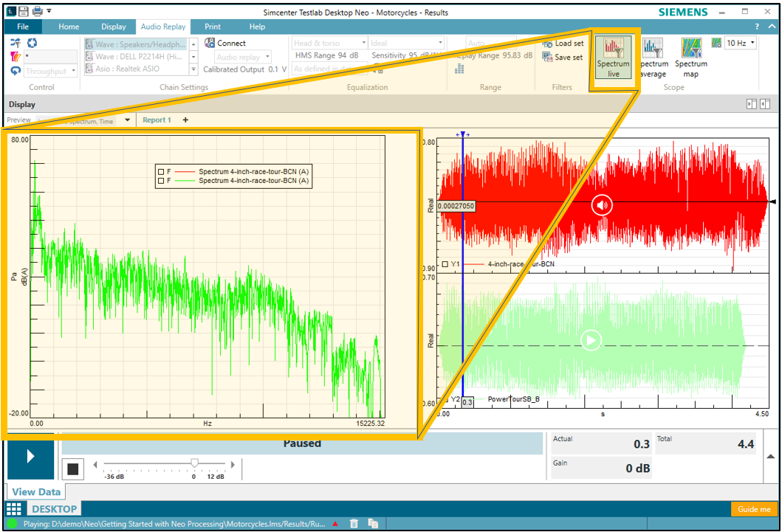
Task: Toggle the Y1 4-inch-race-tour-BCN checkbox
Action: coord(445,263)
